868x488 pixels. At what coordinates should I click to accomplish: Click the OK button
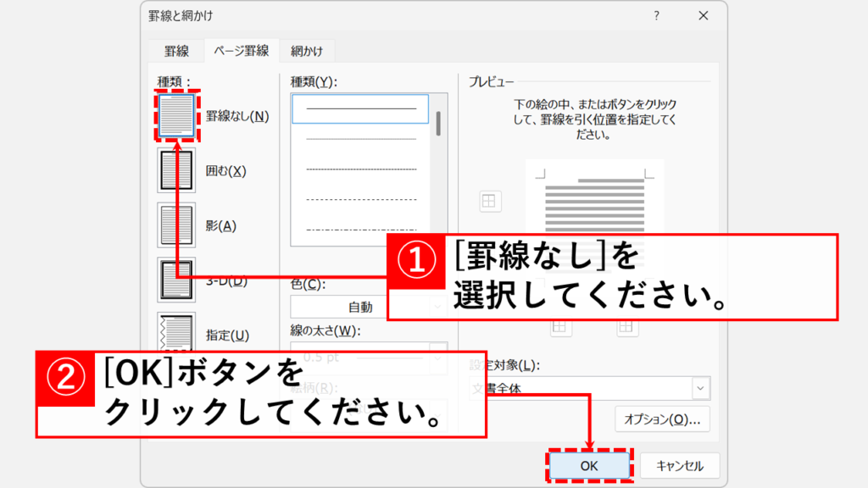click(589, 466)
